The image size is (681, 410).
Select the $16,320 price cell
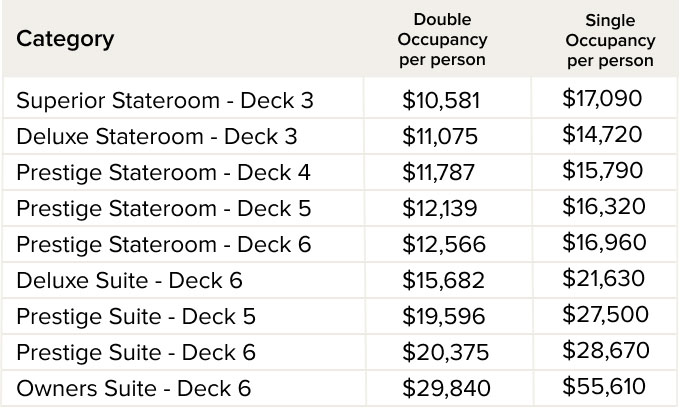point(604,207)
